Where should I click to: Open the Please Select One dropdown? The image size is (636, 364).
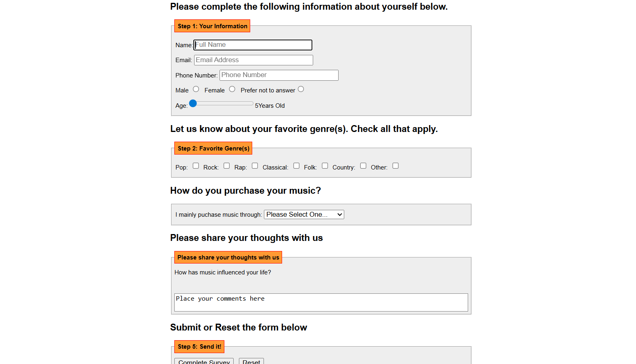(304, 215)
